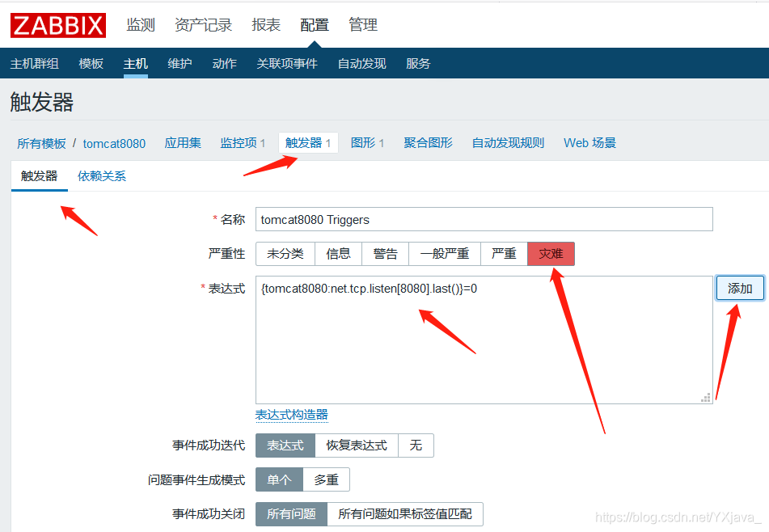
Task: Go to 主机群组 submenu
Action: pyautogui.click(x=35, y=63)
